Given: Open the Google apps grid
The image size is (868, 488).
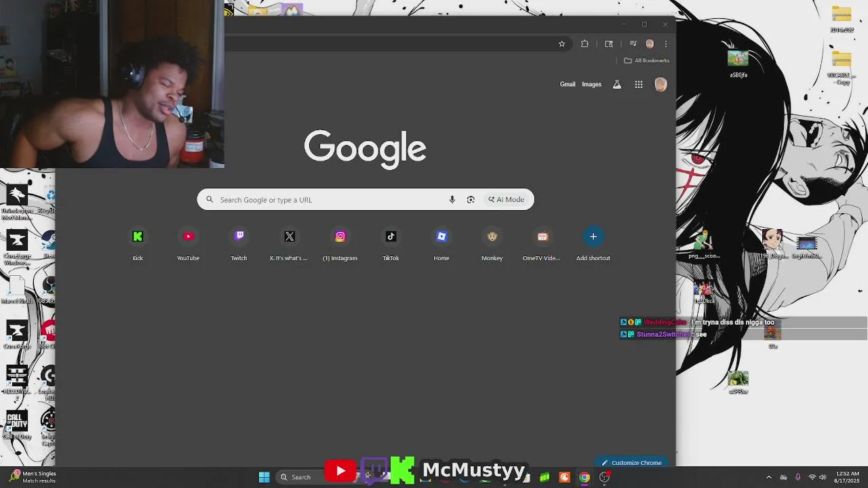Looking at the screenshot, I should click(639, 85).
